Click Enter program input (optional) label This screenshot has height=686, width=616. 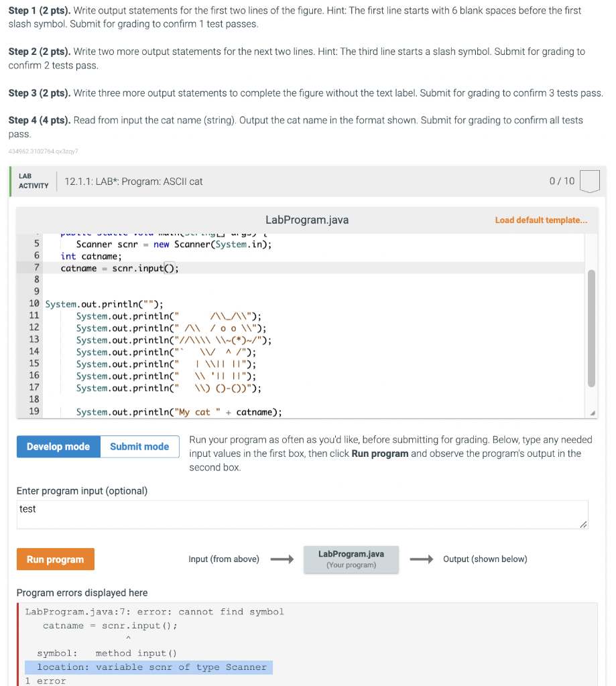[82, 491]
